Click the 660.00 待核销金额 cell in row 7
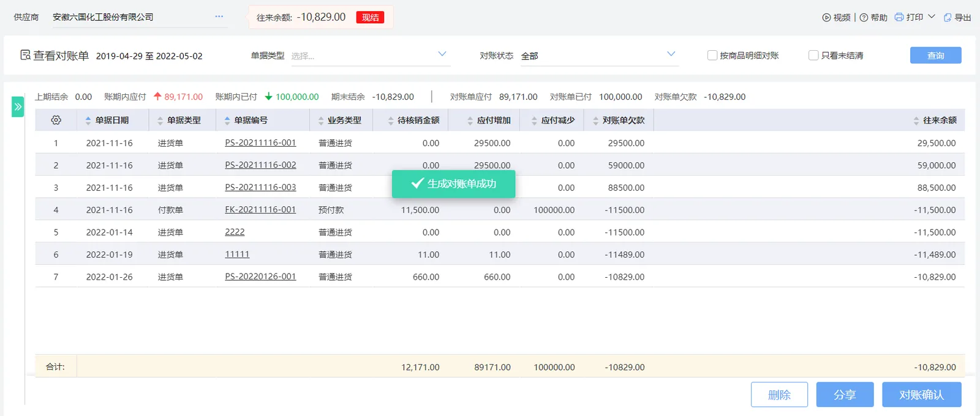Image resolution: width=980 pixels, height=416 pixels. 426,277
